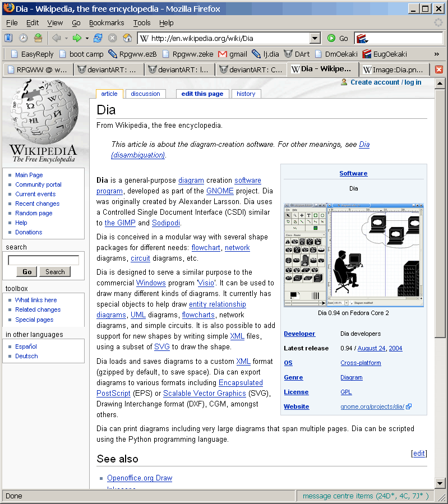Open the Openoffice.org Draw link
Screen dimensions: 448x504
(x=140, y=478)
